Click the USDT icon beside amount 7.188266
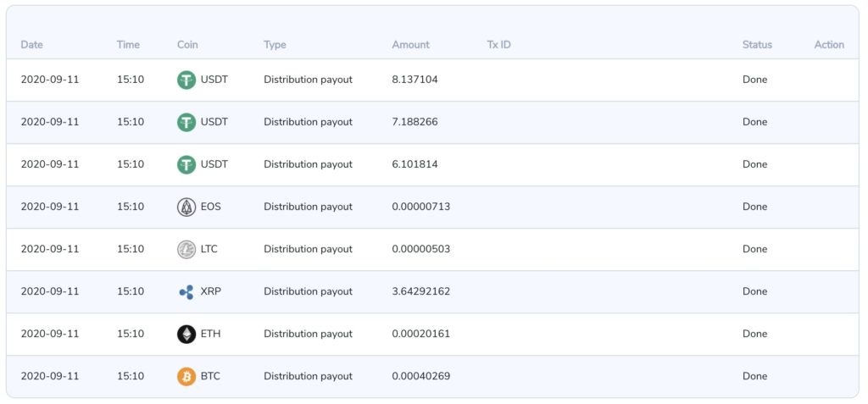Viewport: 868px width, 404px height. 186,122
